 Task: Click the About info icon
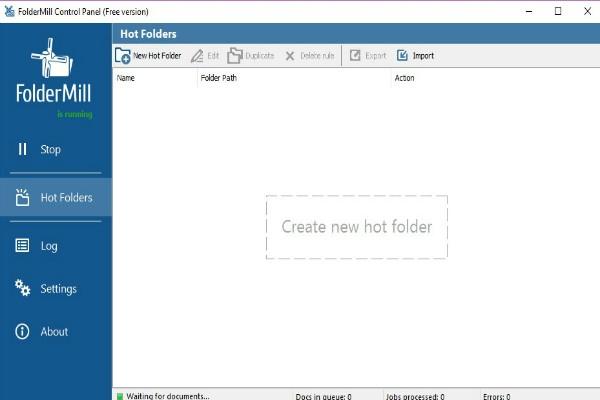click(x=22, y=331)
